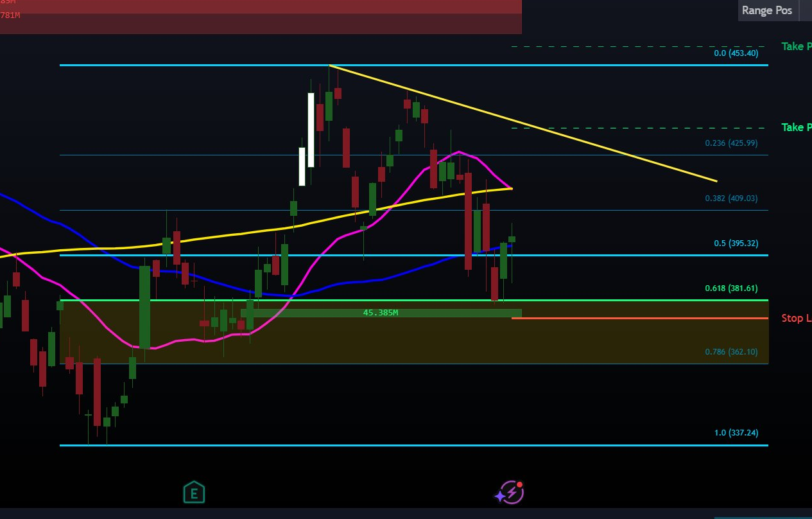The width and height of the screenshot is (812, 519).
Task: Open the purple lightning alert icon
Action: tap(510, 492)
